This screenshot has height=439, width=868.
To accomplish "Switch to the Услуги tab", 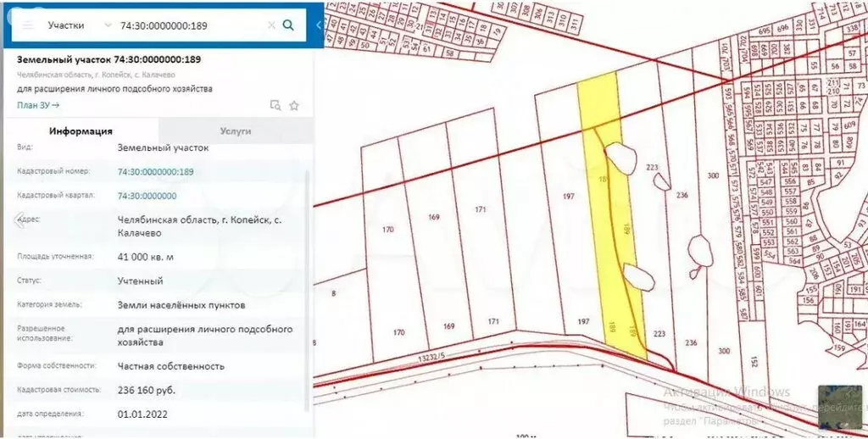I will tap(235, 131).
